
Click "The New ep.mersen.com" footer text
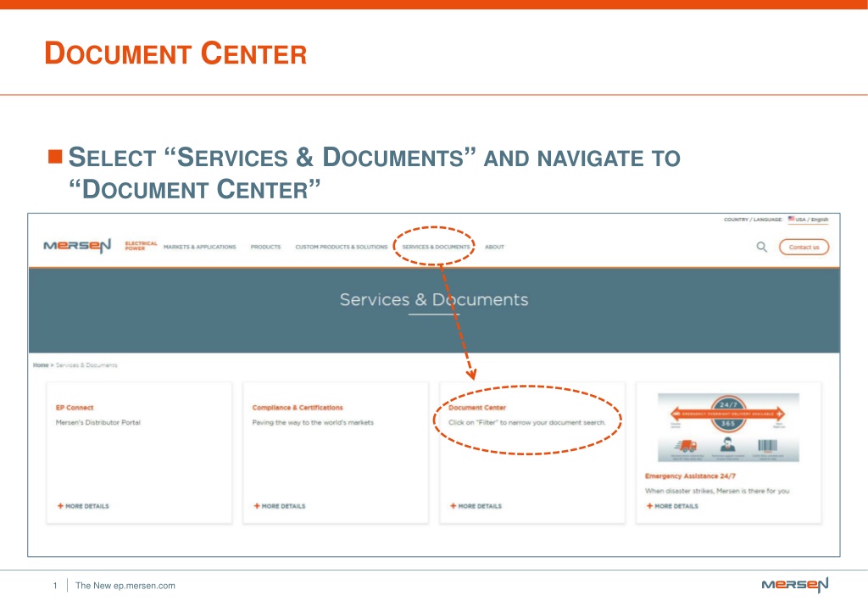125,586
